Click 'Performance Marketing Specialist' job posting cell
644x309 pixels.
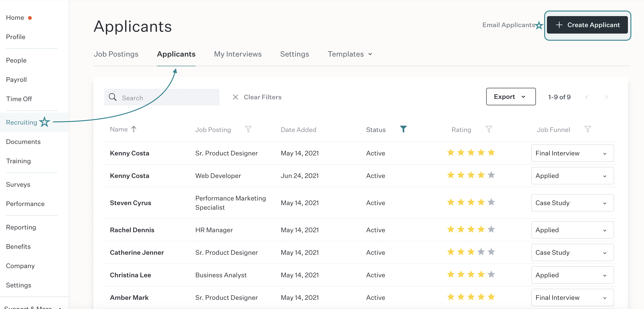click(230, 203)
